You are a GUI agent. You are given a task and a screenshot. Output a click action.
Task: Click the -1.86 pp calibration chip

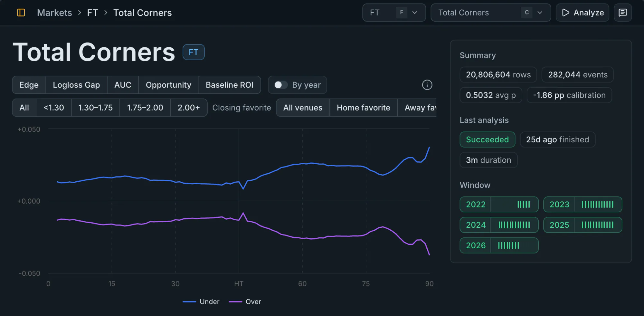coord(569,95)
